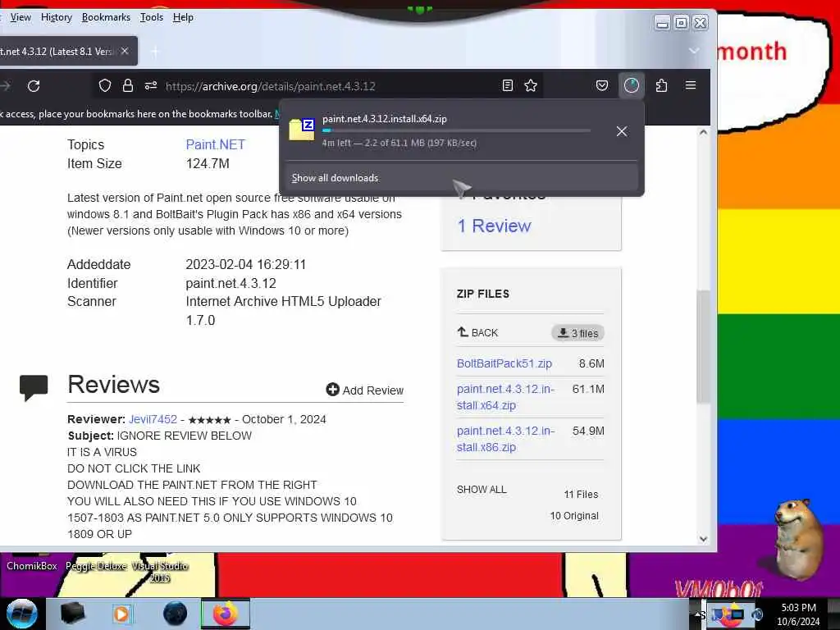Open reviewer Jevil7452 profile link
The height and width of the screenshot is (630, 840).
[x=153, y=419]
